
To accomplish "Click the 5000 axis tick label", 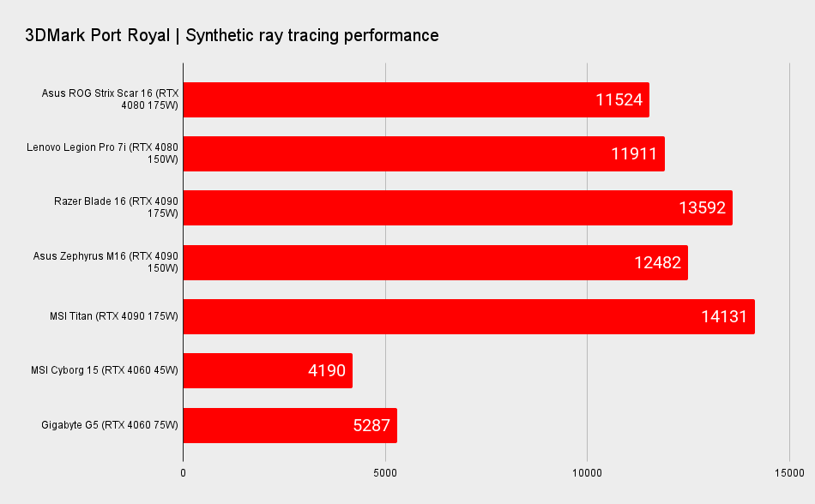I will (385, 473).
